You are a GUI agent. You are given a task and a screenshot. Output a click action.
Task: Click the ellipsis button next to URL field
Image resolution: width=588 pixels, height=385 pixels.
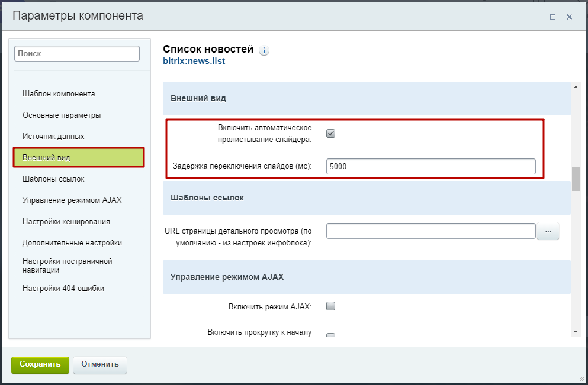pos(548,232)
